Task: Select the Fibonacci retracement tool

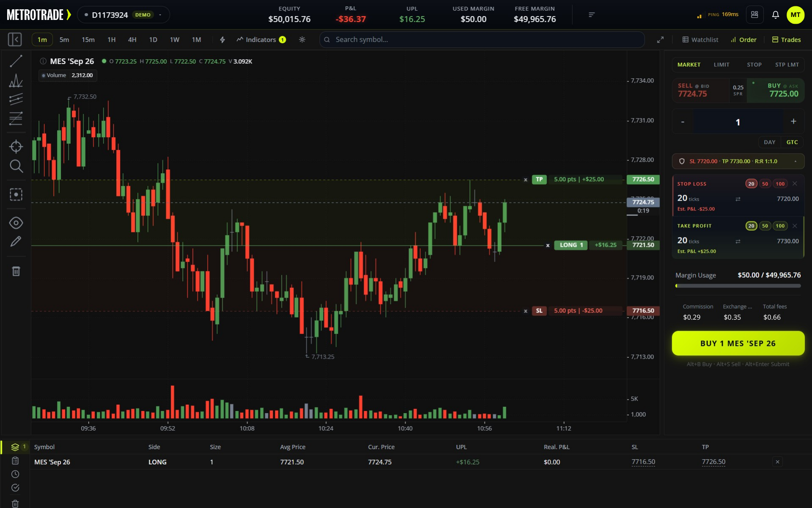Action: point(16,118)
